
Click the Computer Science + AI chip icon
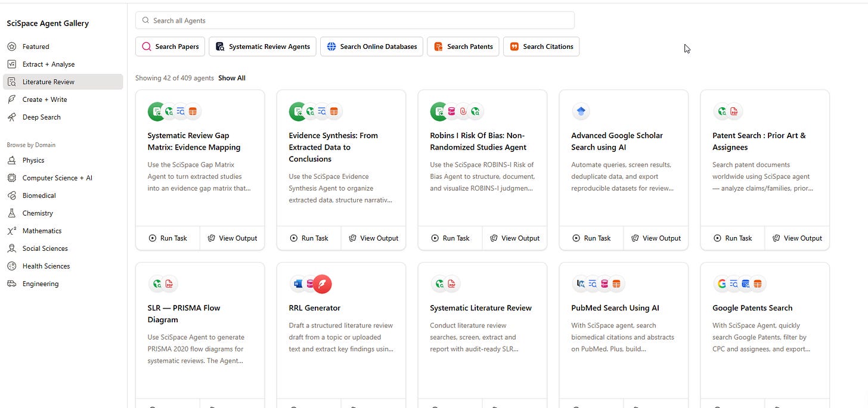11,178
